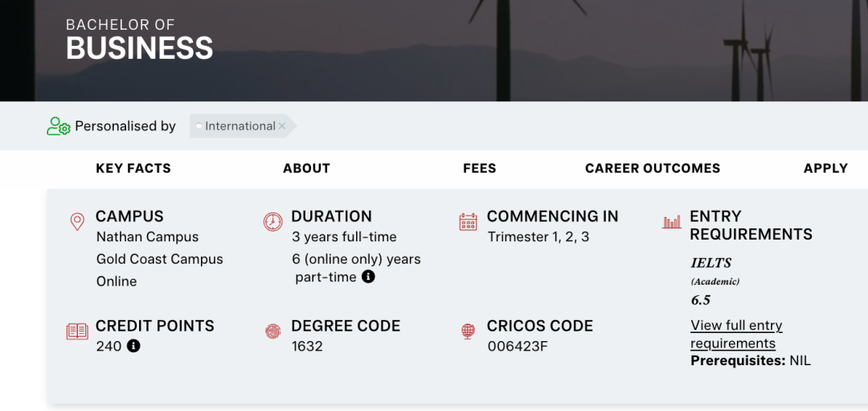Open the About section tab

307,168
